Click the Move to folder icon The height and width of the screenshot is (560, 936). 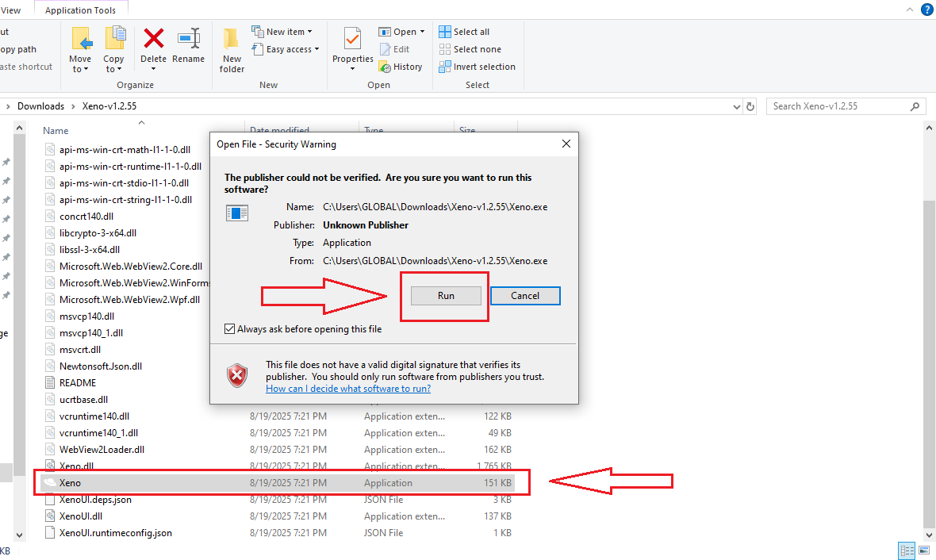coord(81,39)
